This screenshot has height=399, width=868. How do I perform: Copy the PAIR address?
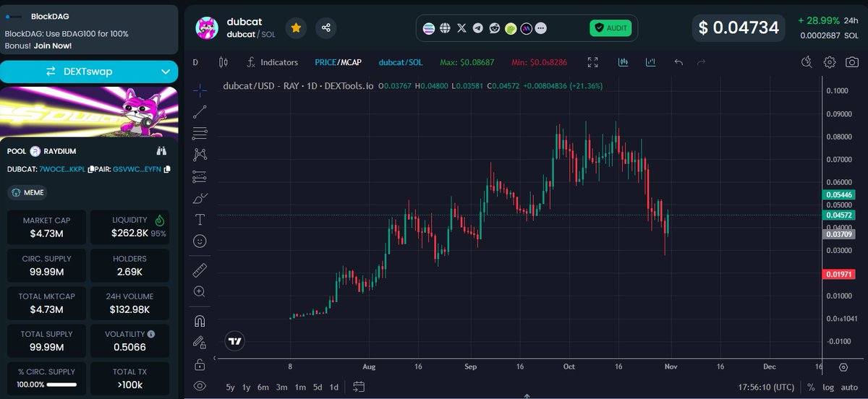coord(167,169)
